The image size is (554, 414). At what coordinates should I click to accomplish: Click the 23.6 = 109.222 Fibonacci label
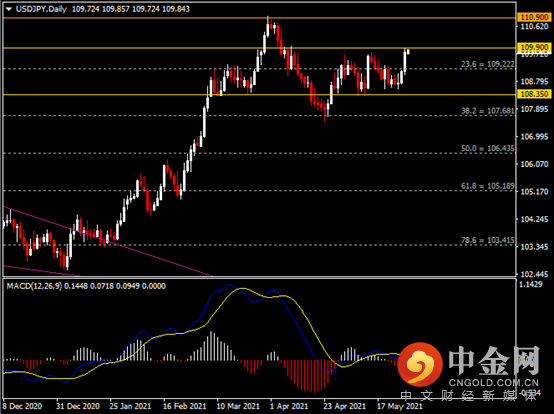[x=487, y=64]
